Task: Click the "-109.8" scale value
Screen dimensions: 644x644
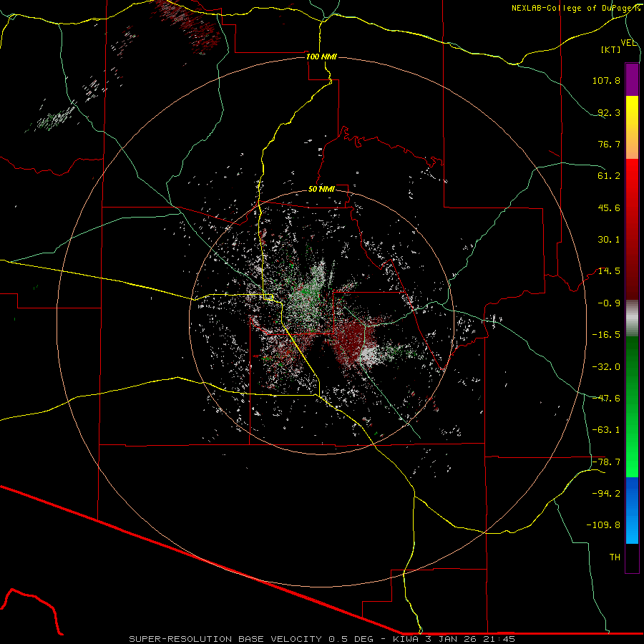Action: 603,525
